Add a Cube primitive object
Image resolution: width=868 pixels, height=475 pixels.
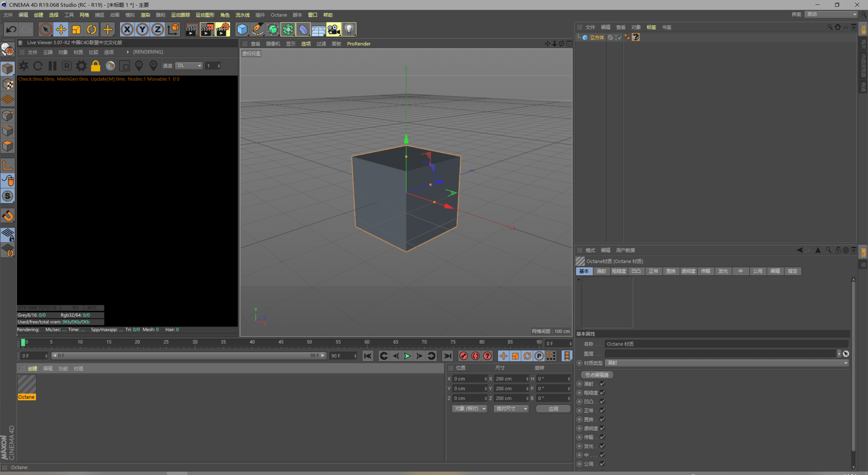tap(242, 30)
